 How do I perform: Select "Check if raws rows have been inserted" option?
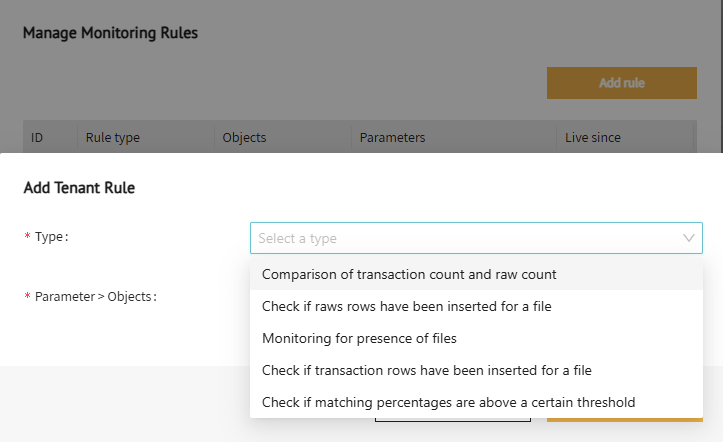click(406, 306)
